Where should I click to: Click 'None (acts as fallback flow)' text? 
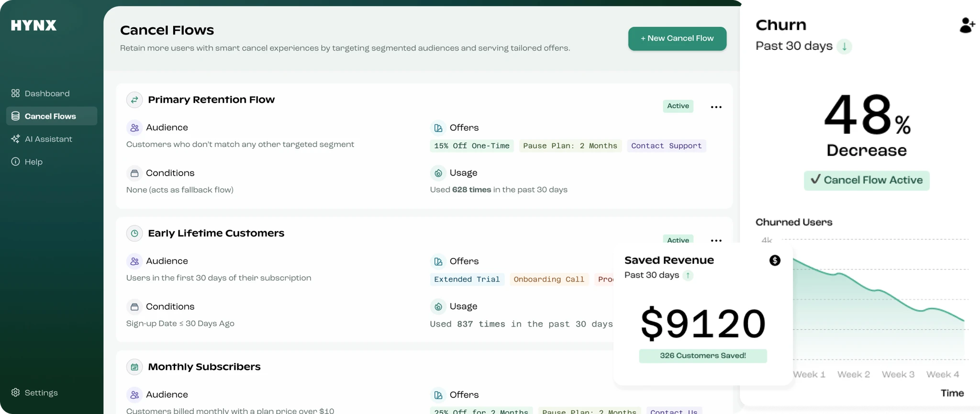tap(180, 190)
